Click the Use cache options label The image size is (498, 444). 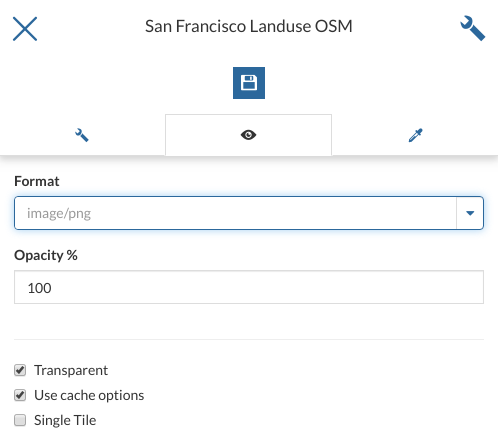[89, 395]
